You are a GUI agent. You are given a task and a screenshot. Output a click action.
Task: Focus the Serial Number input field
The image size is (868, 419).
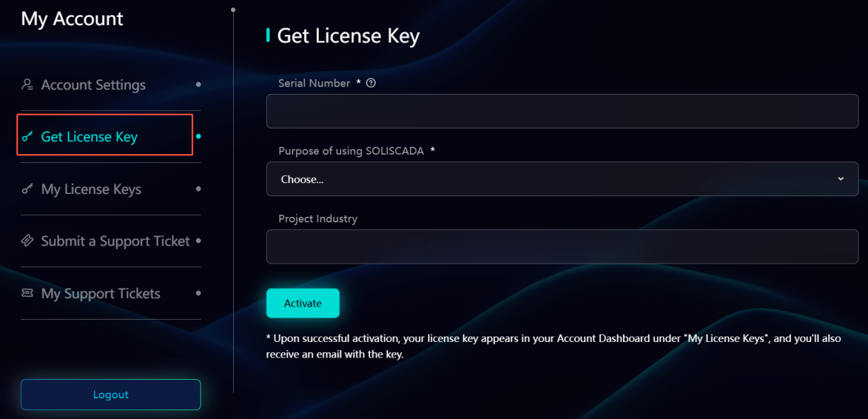click(562, 112)
